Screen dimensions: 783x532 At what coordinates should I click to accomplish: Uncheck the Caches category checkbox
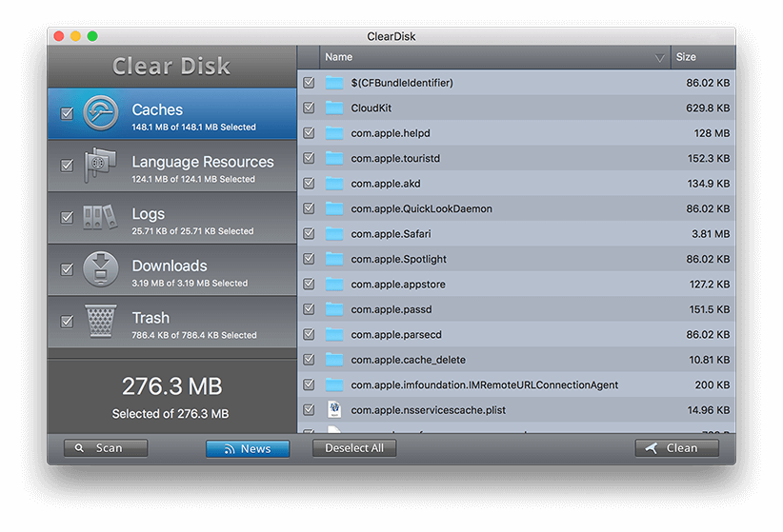coord(67,114)
